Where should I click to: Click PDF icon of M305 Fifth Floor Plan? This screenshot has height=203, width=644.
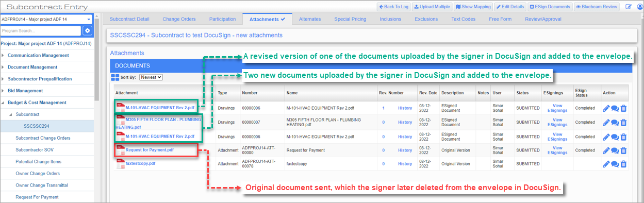coord(121,120)
